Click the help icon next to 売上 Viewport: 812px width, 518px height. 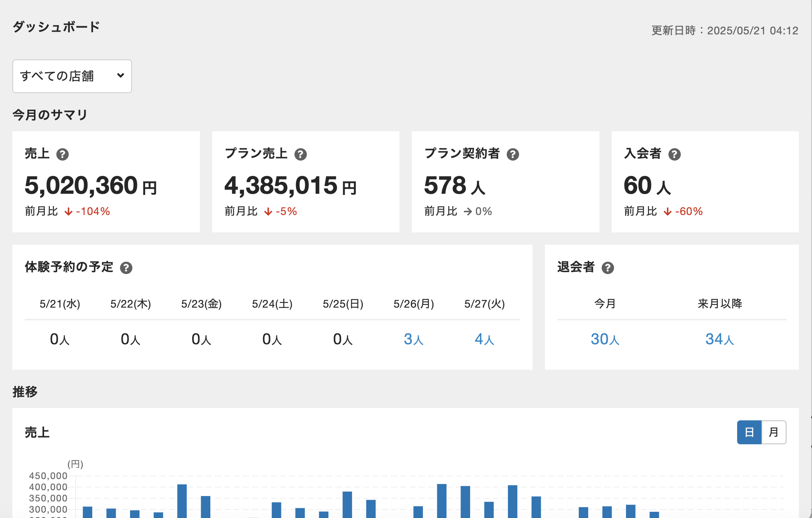(63, 154)
